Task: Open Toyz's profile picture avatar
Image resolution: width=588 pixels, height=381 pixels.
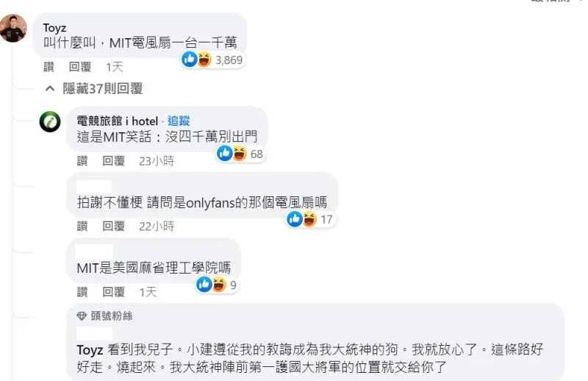Action: 13,28
